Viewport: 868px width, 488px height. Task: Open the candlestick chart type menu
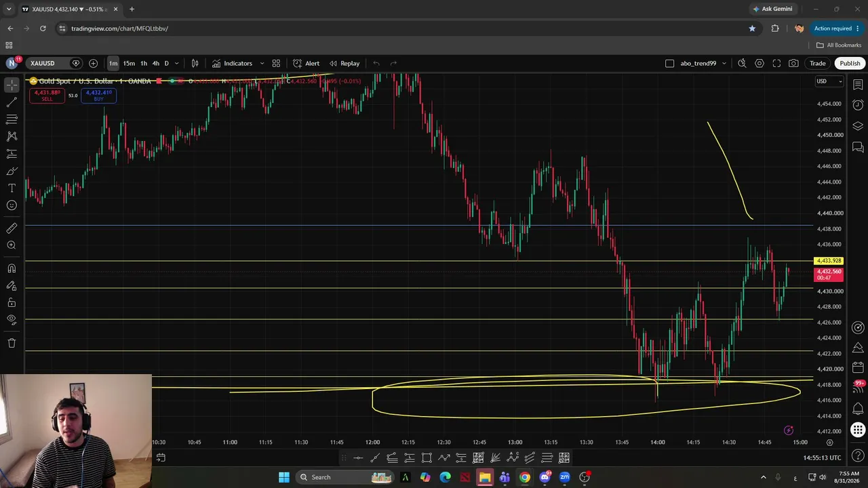[195, 63]
